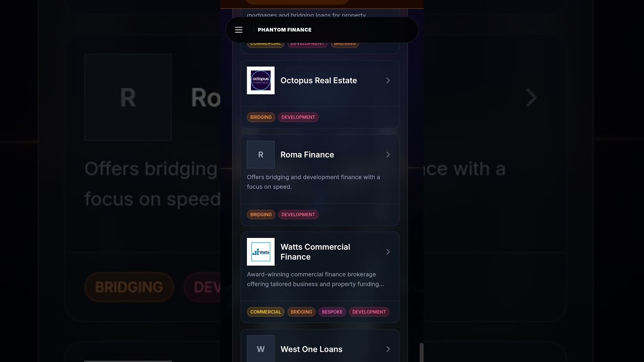Image resolution: width=644 pixels, height=362 pixels.
Task: Open the hamburger menu icon
Action: click(238, 30)
